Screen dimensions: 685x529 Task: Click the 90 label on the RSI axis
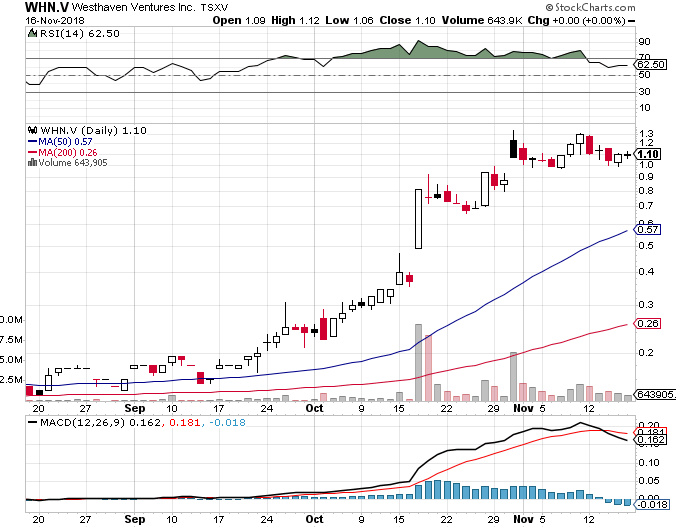pos(644,42)
